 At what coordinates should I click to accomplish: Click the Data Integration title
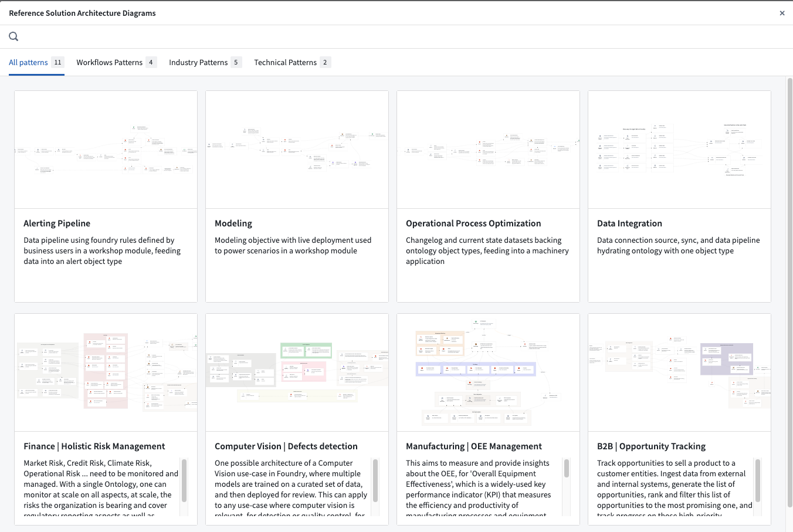point(629,223)
